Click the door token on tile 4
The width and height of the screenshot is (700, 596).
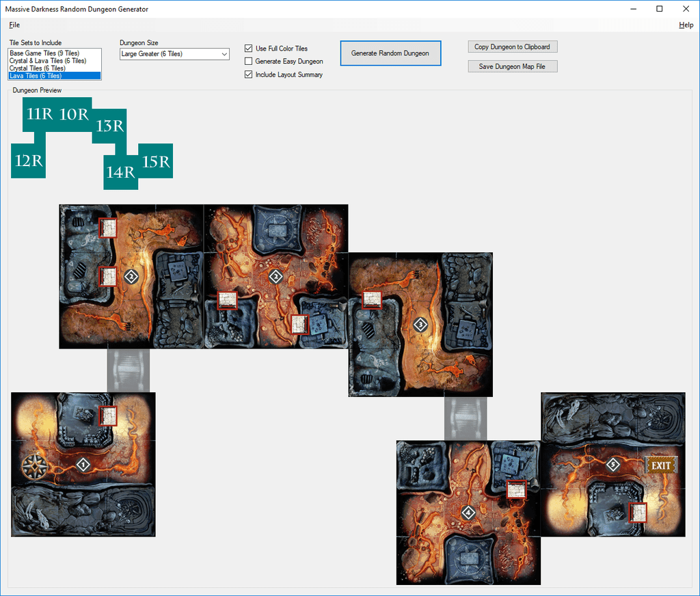(517, 489)
